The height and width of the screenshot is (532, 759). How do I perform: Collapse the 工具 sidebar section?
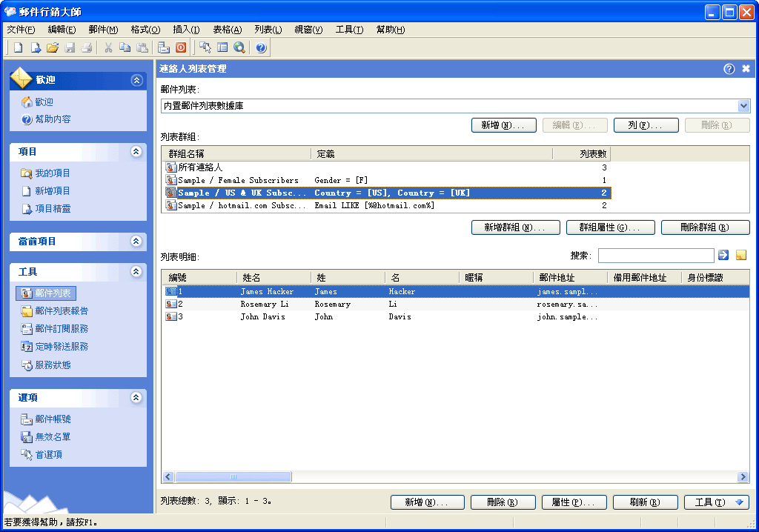coord(136,272)
